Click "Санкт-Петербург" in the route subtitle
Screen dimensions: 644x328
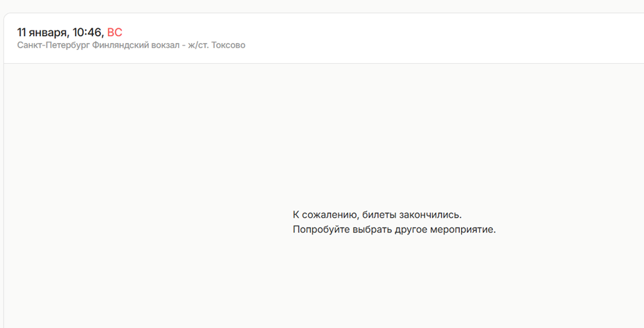coord(53,45)
